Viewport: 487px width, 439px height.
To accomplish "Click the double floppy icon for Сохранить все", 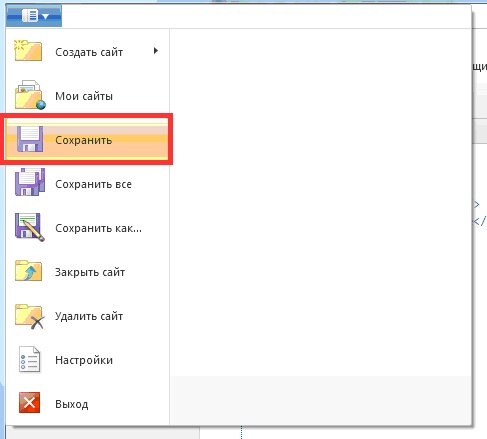I will (30, 182).
